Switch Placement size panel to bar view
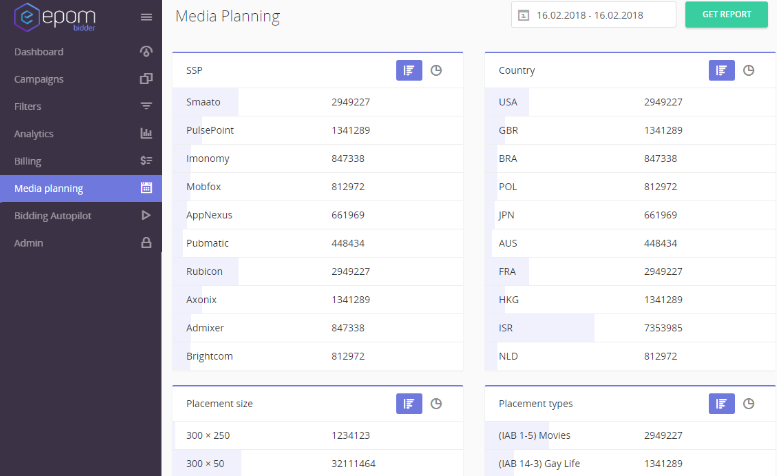This screenshot has height=476, width=777. (x=409, y=404)
